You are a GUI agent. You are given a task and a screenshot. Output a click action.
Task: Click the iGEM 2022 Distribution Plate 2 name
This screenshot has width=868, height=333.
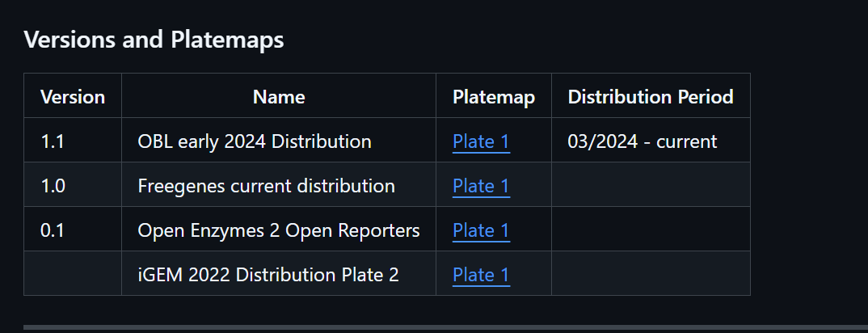pos(268,275)
